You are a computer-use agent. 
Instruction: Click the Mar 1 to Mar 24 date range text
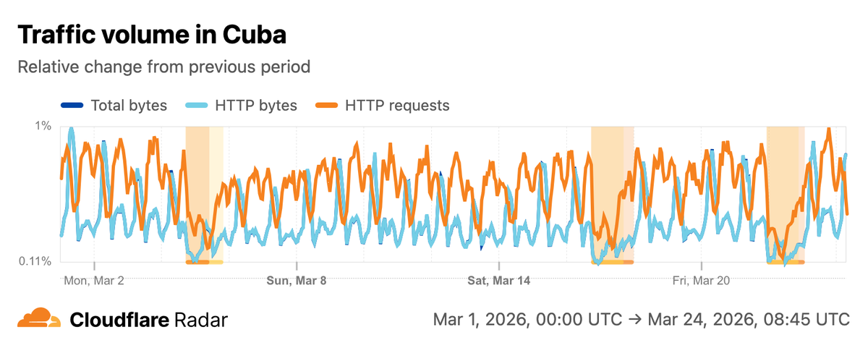tap(641, 319)
